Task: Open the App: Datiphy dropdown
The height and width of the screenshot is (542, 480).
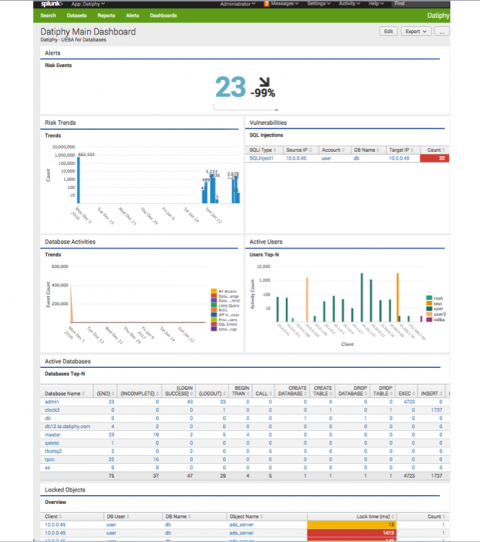Action: click(x=88, y=4)
